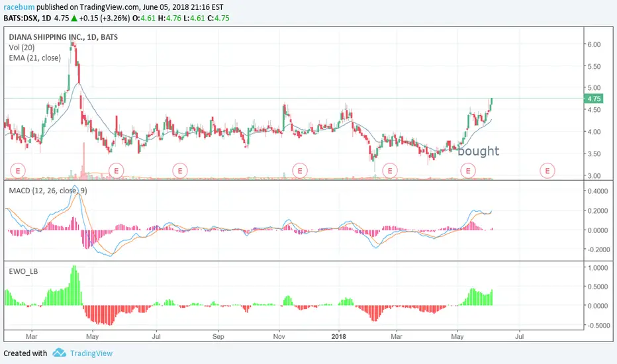Click the 0.5000 EWO axis label
The image size is (617, 364).
[x=598, y=287]
